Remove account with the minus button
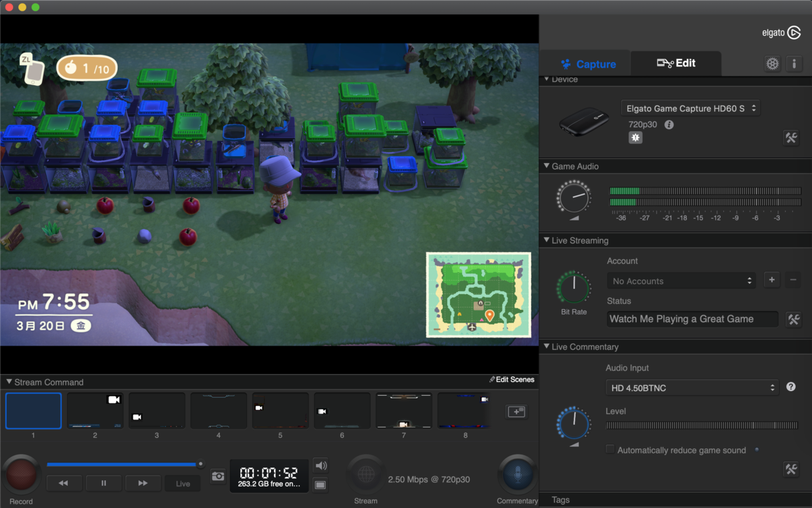The height and width of the screenshot is (508, 812). [793, 280]
